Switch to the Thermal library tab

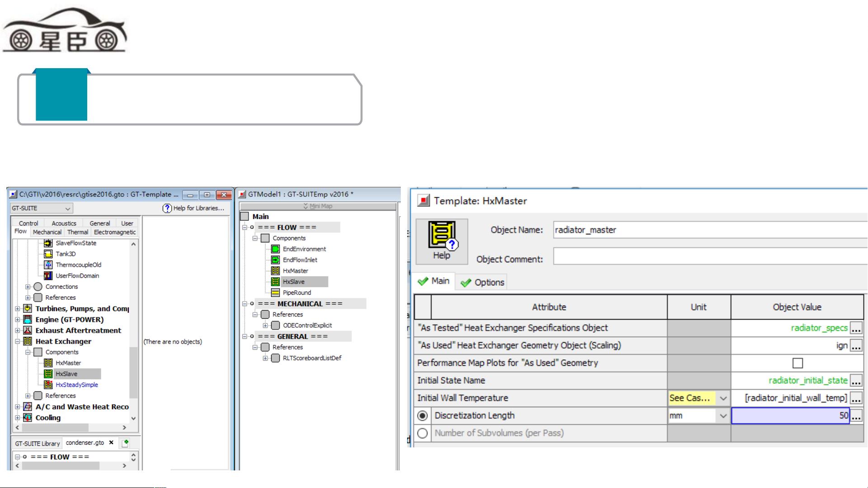point(78,232)
